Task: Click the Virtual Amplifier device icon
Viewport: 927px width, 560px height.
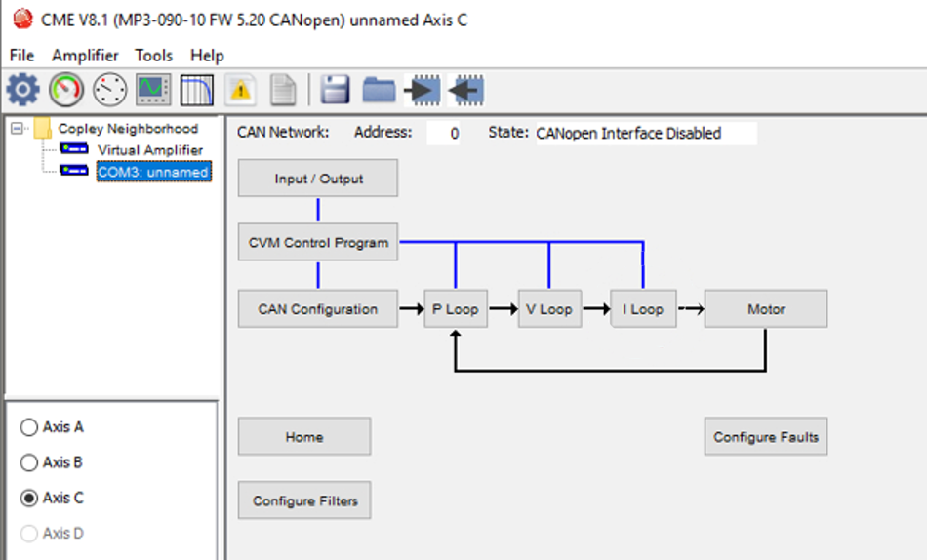Action: (x=74, y=149)
